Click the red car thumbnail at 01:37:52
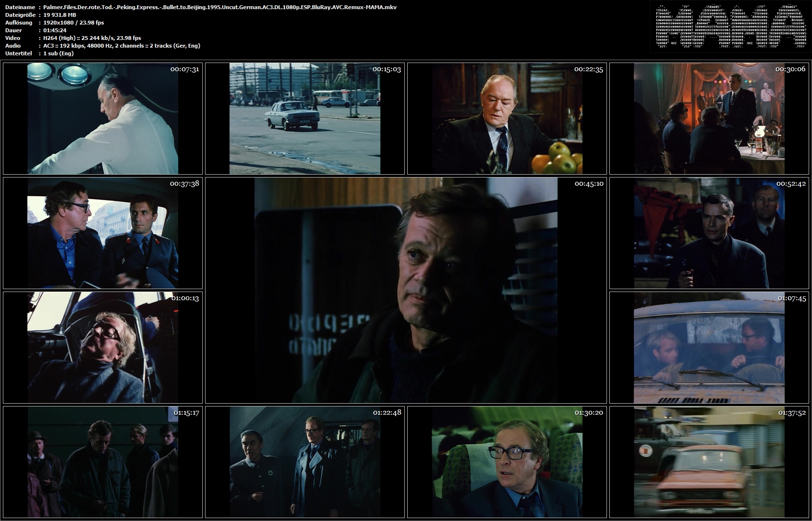 pos(709,462)
